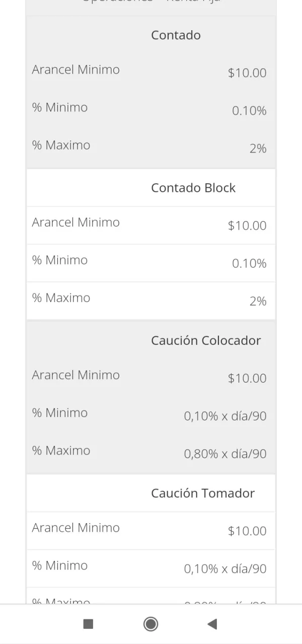The width and height of the screenshot is (302, 644).
Task: Tap the "Caución Tomador" section header
Action: (203, 493)
